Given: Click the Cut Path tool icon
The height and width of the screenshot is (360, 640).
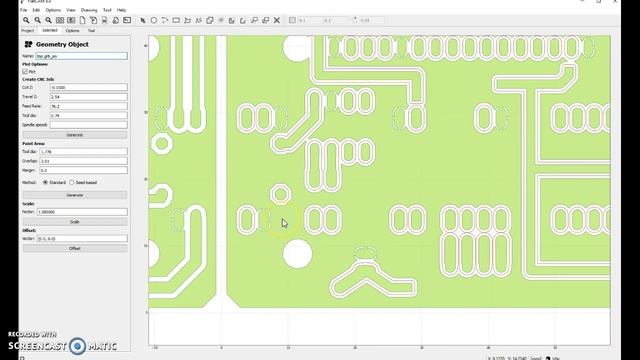Looking at the screenshot, I should coord(243,20).
